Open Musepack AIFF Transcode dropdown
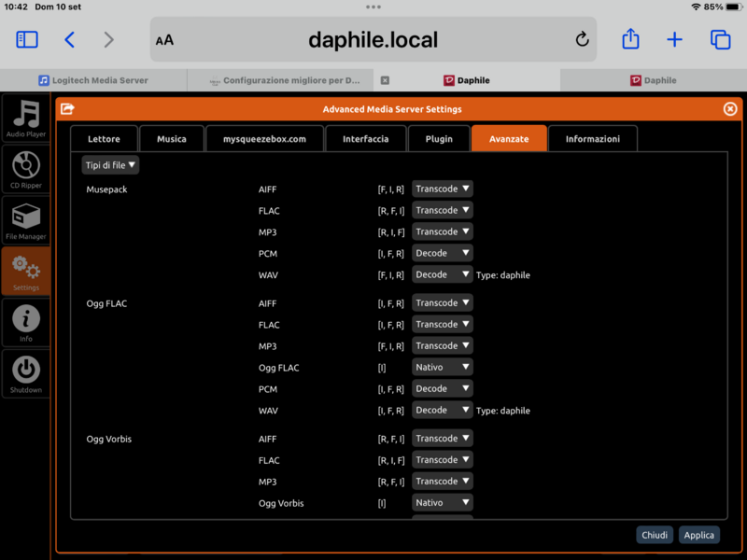 pos(443,189)
